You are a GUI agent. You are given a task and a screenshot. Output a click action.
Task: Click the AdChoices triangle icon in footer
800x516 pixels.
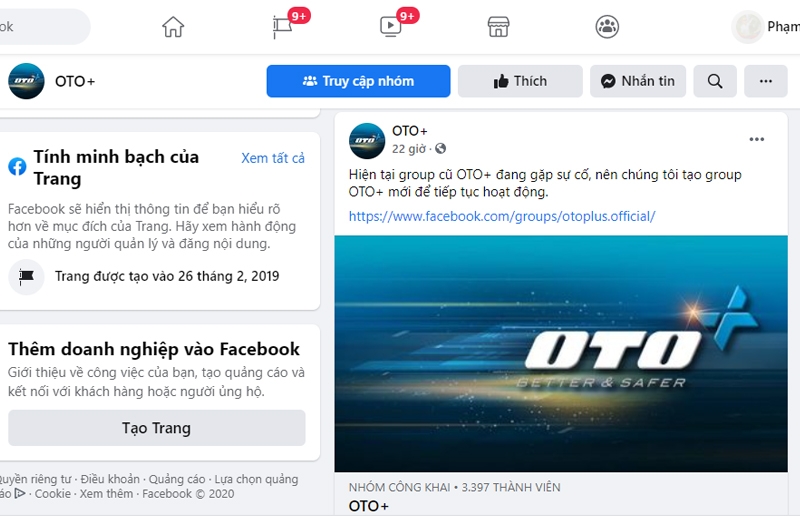coord(20,494)
